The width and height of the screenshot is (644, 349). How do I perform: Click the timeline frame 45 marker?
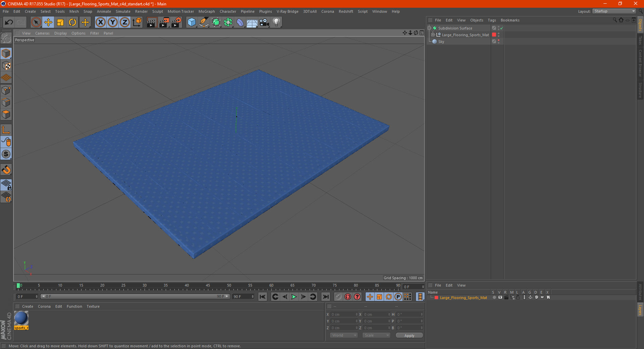click(208, 285)
